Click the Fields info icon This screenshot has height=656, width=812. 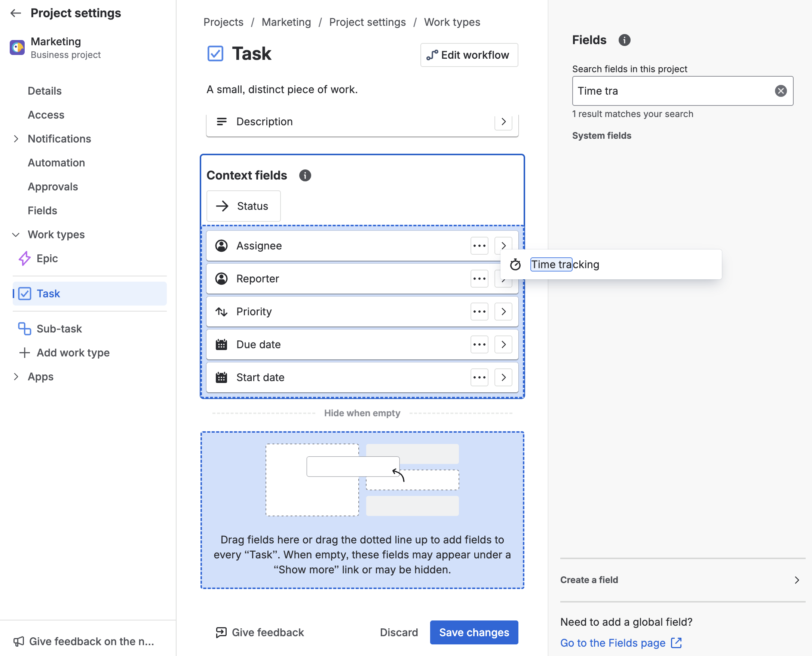pyautogui.click(x=624, y=40)
